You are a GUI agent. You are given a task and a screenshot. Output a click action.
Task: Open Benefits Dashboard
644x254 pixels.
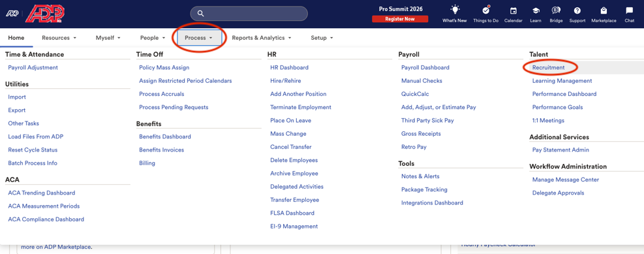click(x=165, y=136)
